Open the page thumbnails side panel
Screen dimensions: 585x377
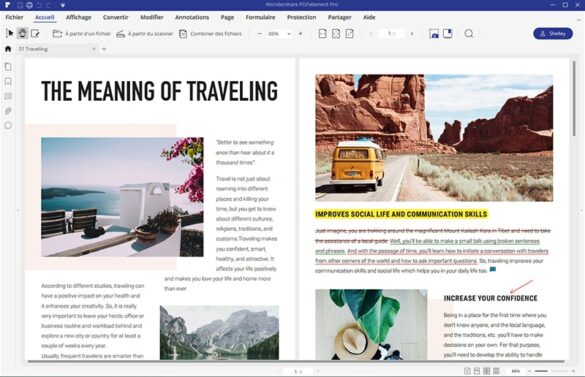pyautogui.click(x=8, y=67)
